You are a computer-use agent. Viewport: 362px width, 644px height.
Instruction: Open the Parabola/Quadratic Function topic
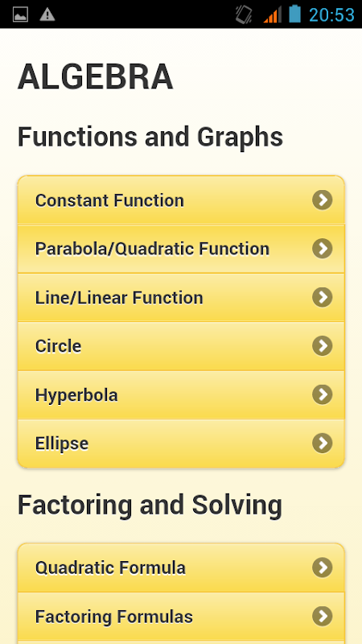tap(181, 249)
